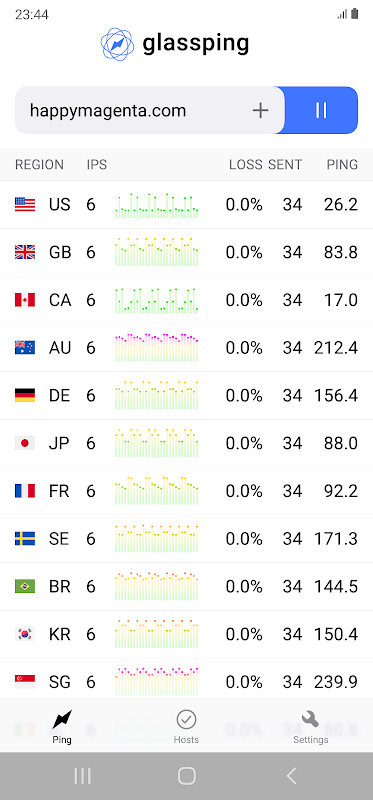Tap the Australia flag icon

25,348
